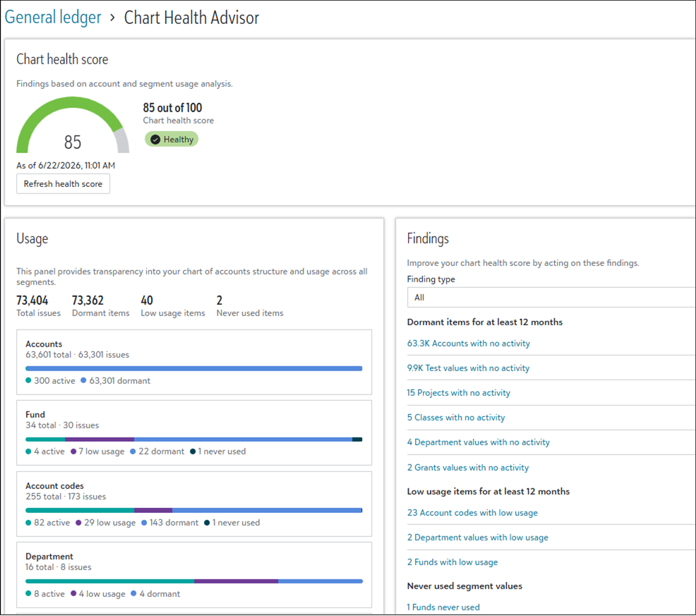Click 255 total · 173 issues text
The width and height of the screenshot is (696, 616).
(66, 497)
